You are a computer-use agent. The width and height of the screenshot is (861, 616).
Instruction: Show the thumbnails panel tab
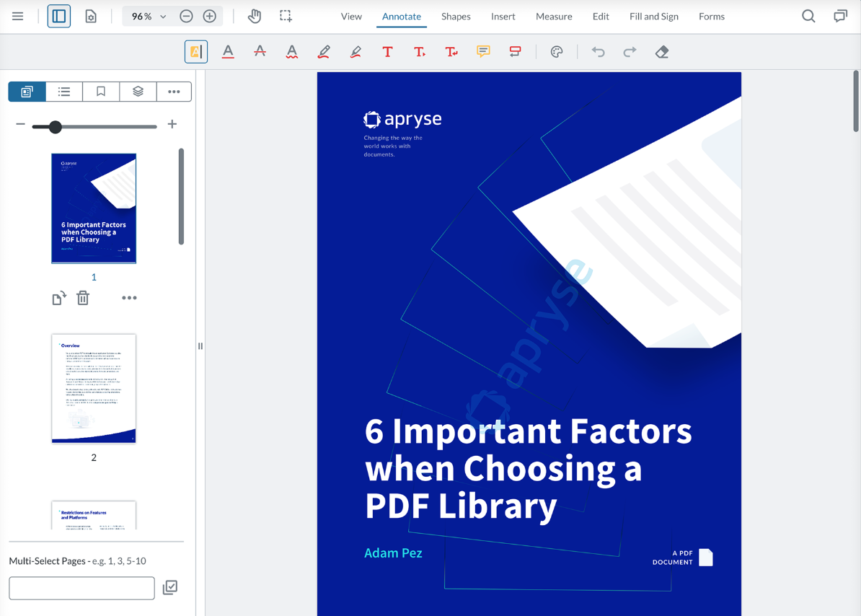pos(27,92)
